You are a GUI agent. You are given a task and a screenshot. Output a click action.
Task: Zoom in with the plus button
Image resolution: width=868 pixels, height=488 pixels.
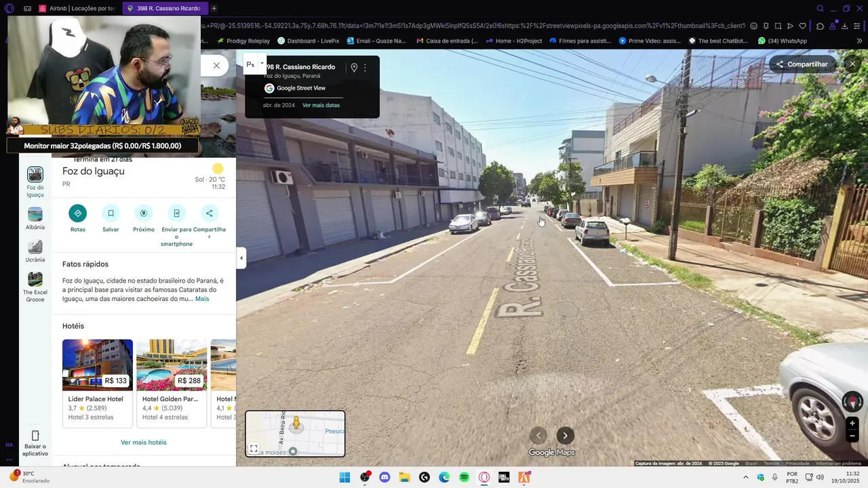(x=852, y=424)
